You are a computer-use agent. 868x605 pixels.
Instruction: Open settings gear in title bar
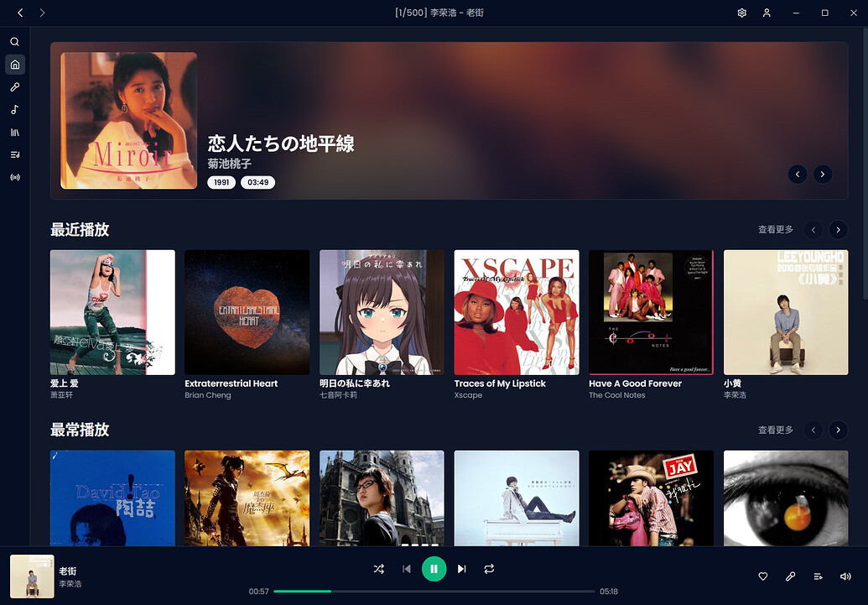pos(742,13)
